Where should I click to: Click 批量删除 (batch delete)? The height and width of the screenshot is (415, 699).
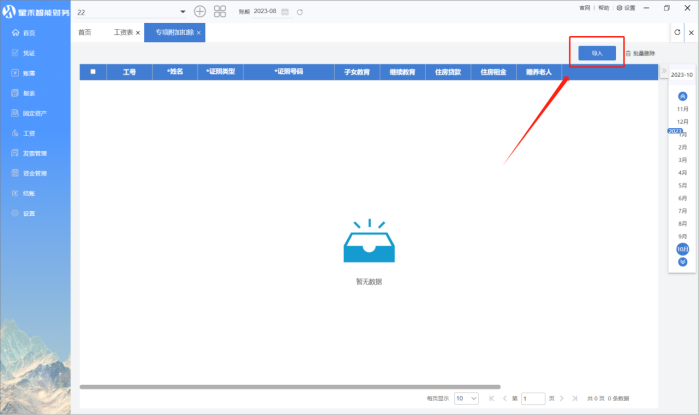640,52
